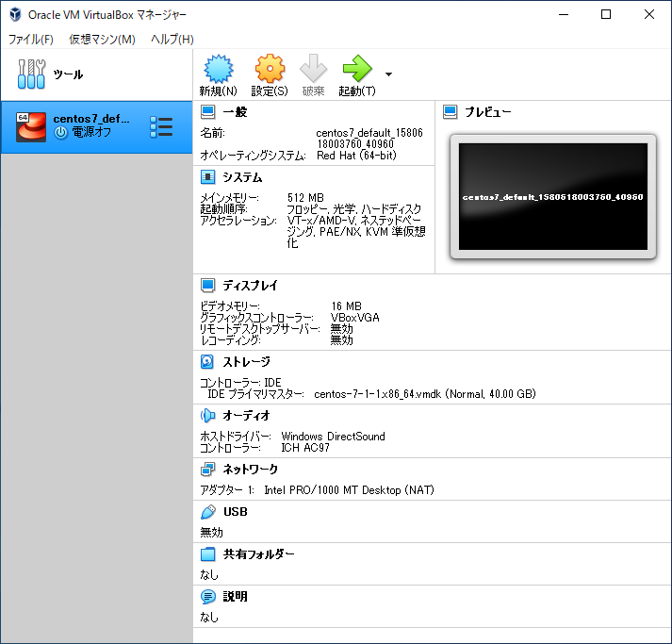Select centos7_def... VM name in list

(x=91, y=119)
